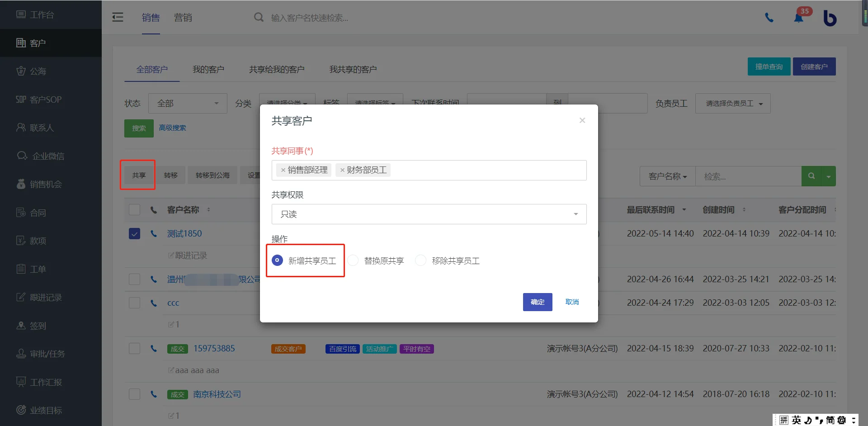Confirm sharing with 确定 button
This screenshot has height=426, width=868.
click(538, 302)
